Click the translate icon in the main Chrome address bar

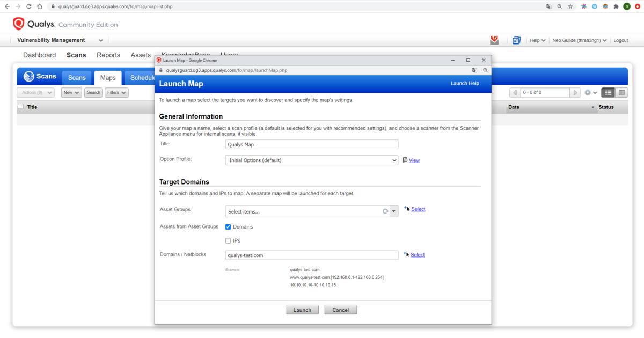548,6
